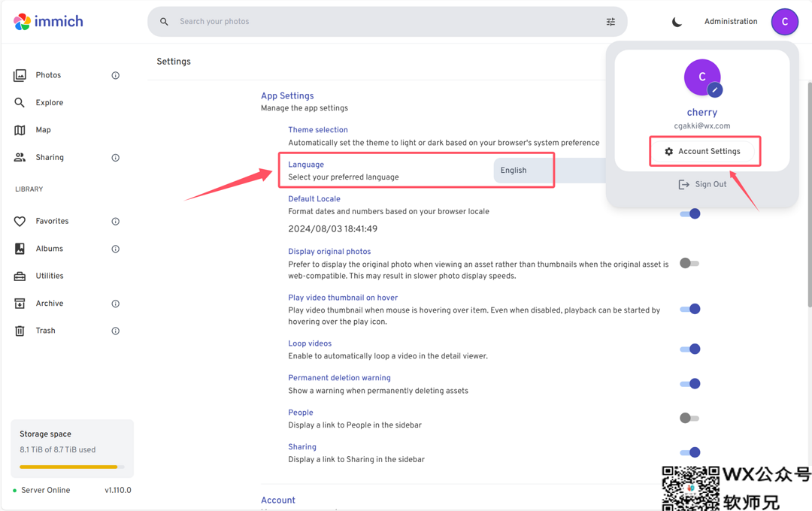Open the Language dropdown showing English

(550, 171)
